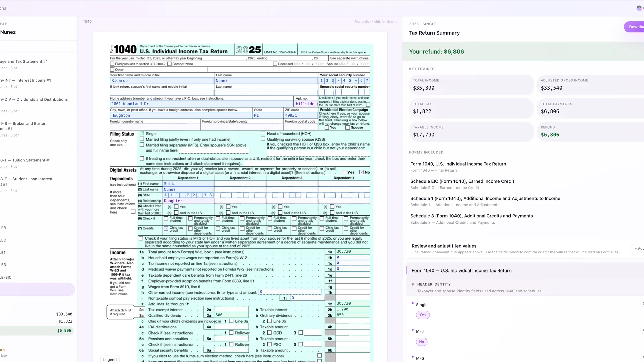Click the last name field Nunez
The width and height of the screenshot is (644, 362).
[x=266, y=81]
